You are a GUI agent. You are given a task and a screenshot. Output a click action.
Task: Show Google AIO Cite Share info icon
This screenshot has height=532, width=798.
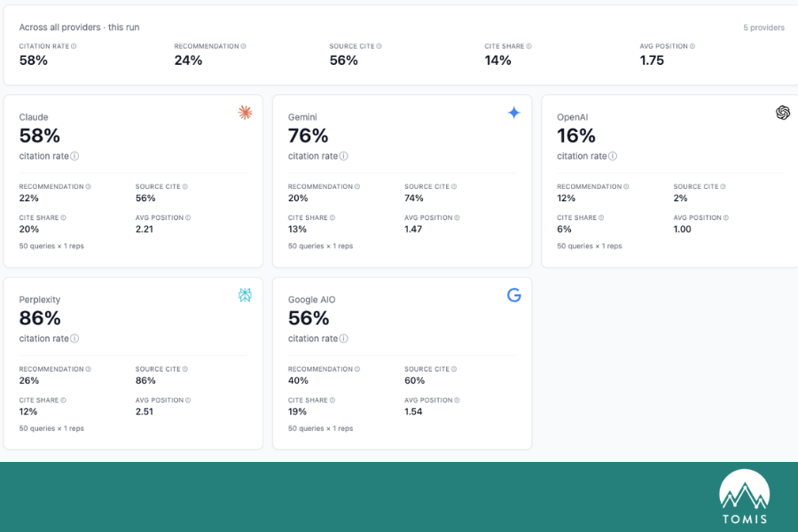click(x=332, y=400)
